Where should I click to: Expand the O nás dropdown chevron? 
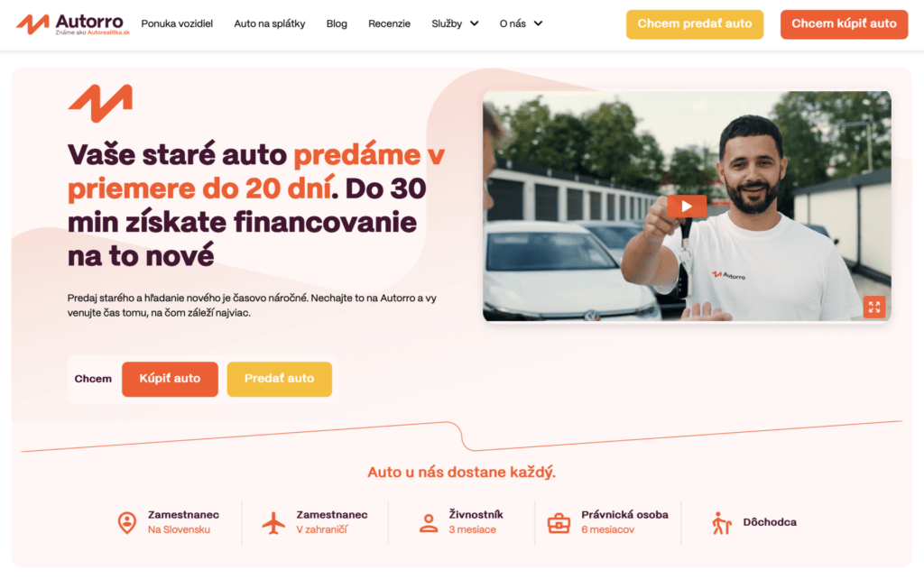(538, 23)
